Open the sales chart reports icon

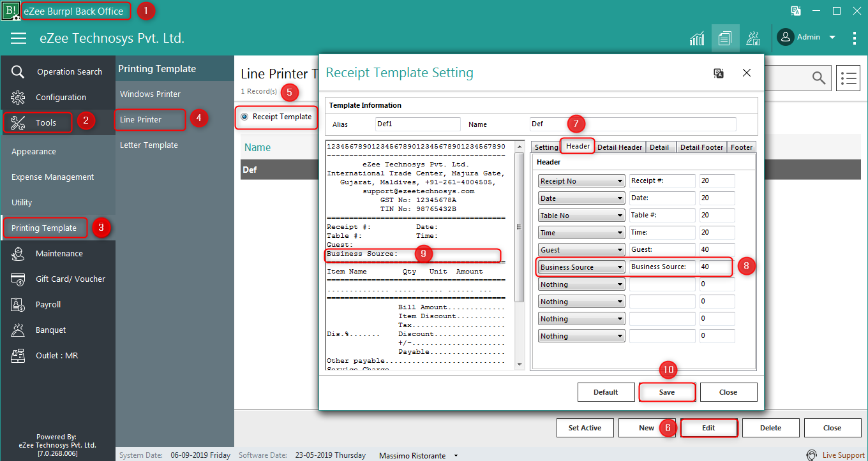point(697,38)
